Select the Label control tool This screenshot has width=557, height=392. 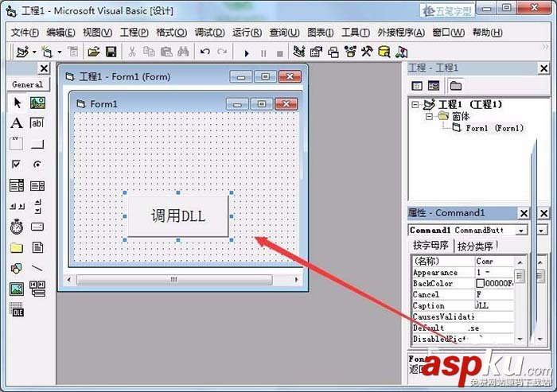[17, 123]
